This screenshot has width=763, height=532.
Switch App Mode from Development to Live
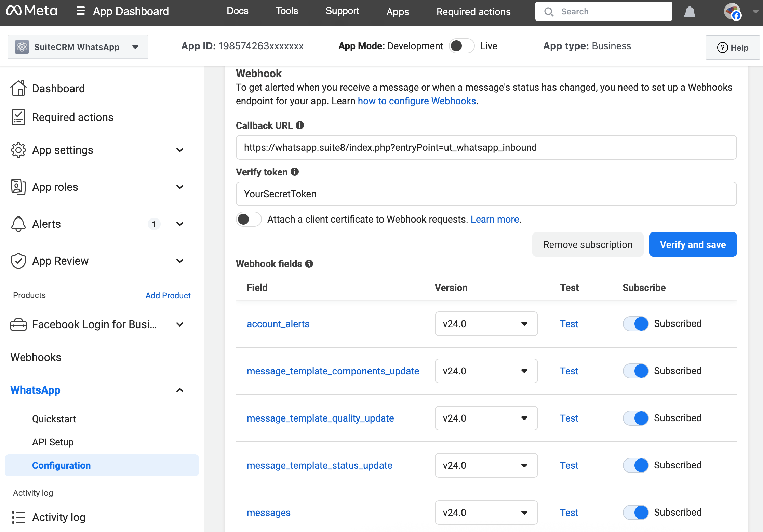461,46
